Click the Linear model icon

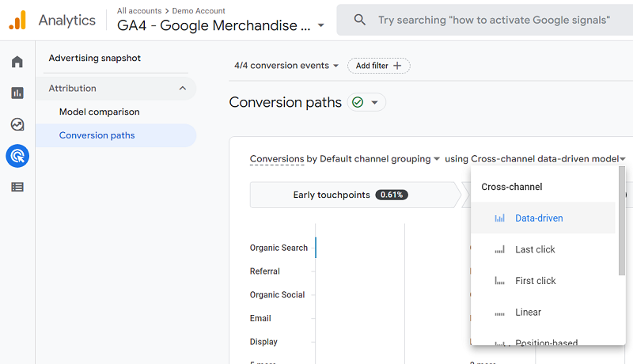click(500, 313)
